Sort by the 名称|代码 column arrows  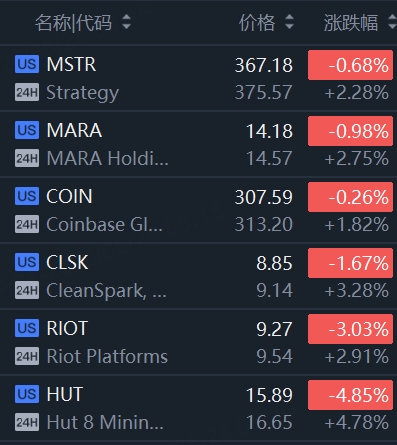[126, 22]
